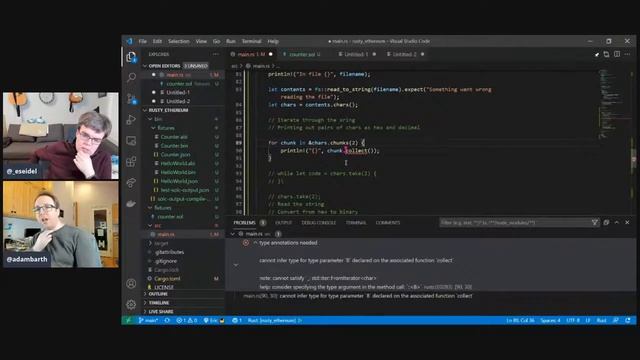
Task: Click the collapse all icon in the Problems panel
Action: (606, 222)
